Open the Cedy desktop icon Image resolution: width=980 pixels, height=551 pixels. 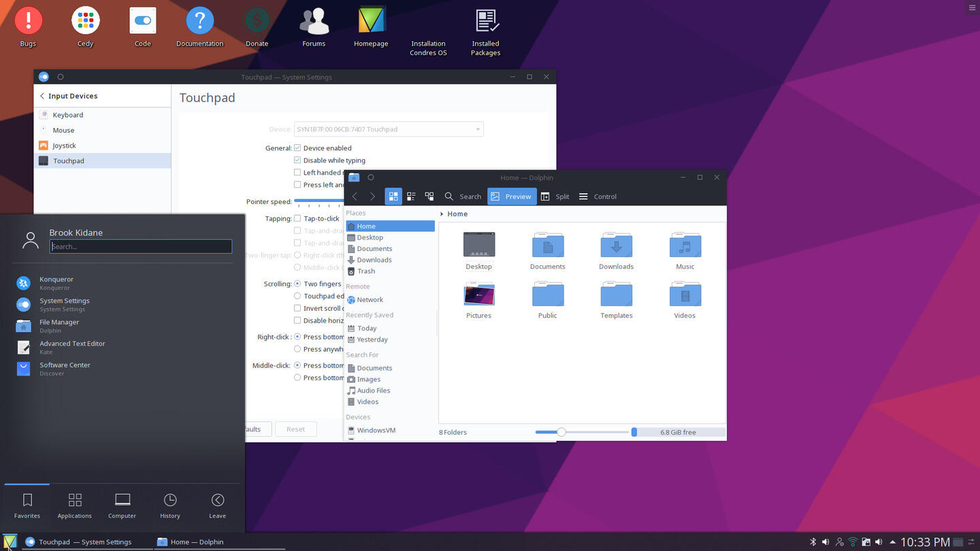click(x=85, y=27)
